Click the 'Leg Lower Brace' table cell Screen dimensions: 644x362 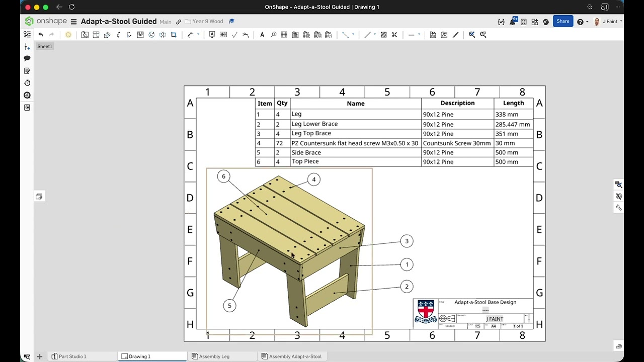click(355, 124)
